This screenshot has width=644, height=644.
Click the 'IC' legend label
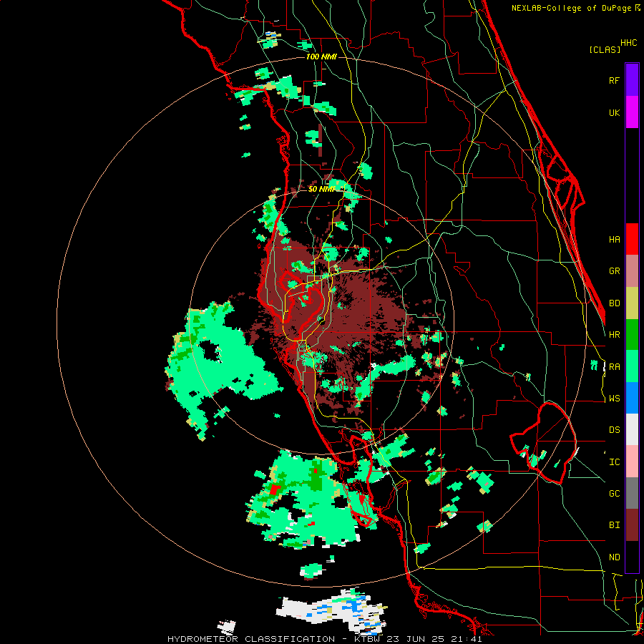click(x=614, y=462)
